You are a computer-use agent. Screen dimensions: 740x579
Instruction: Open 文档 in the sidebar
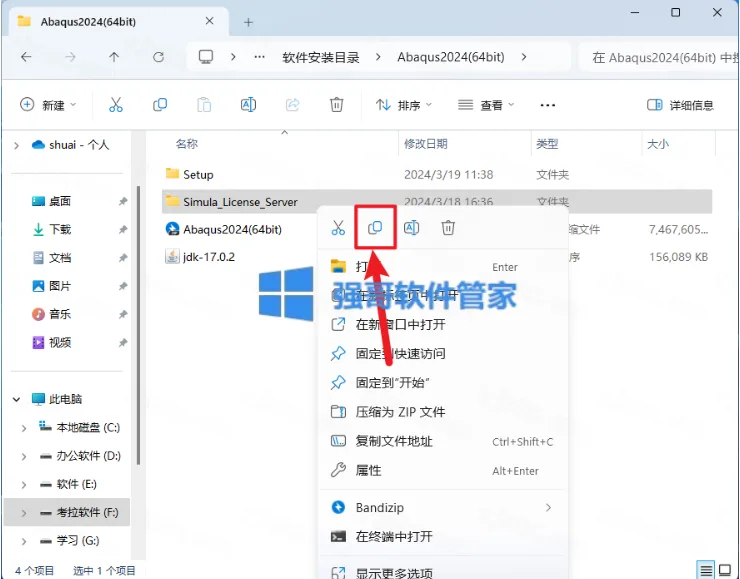(x=59, y=258)
